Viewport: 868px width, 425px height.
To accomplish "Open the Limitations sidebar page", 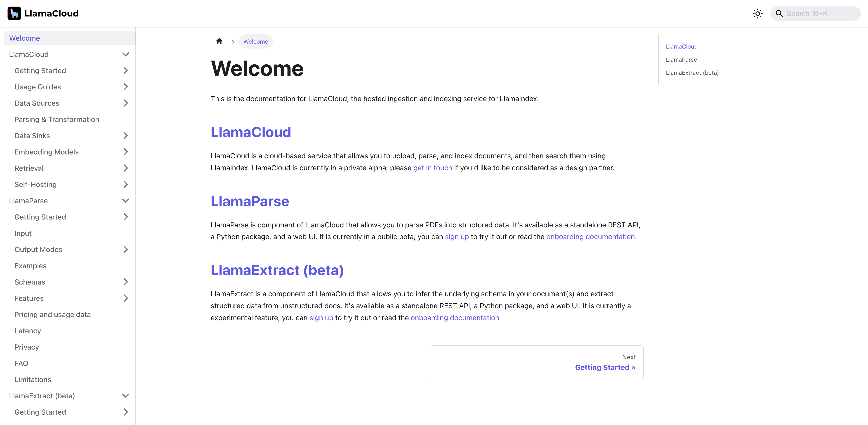I will (x=33, y=380).
